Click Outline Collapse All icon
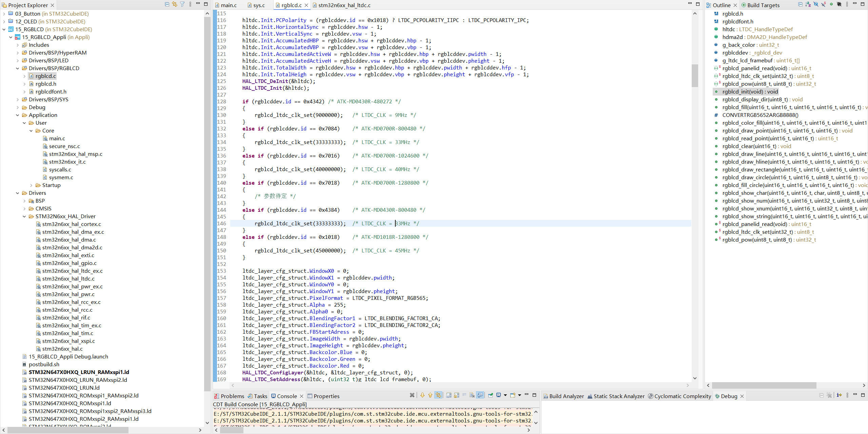The height and width of the screenshot is (434, 868). [x=801, y=4]
